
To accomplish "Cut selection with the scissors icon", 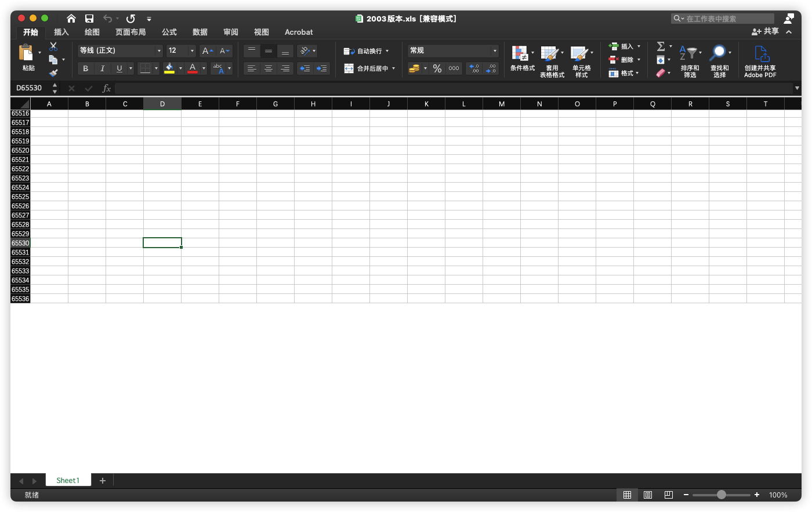I will click(x=53, y=46).
